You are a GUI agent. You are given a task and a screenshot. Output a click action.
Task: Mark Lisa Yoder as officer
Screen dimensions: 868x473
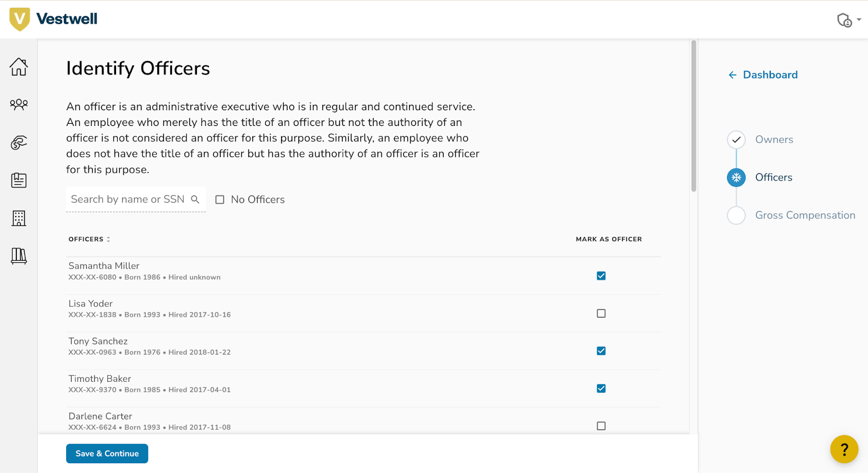coord(601,313)
